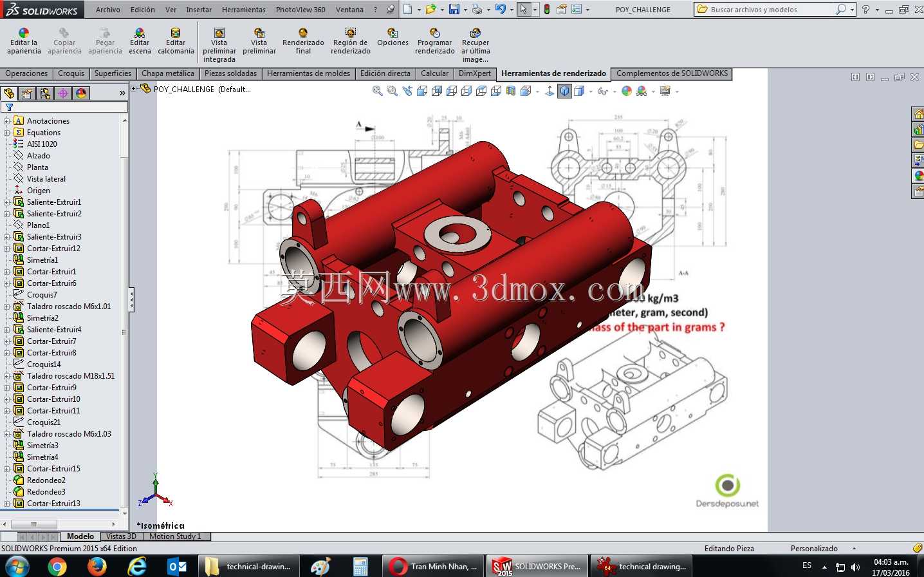Select the Planta plane
This screenshot has width=924, height=577.
[x=37, y=167]
